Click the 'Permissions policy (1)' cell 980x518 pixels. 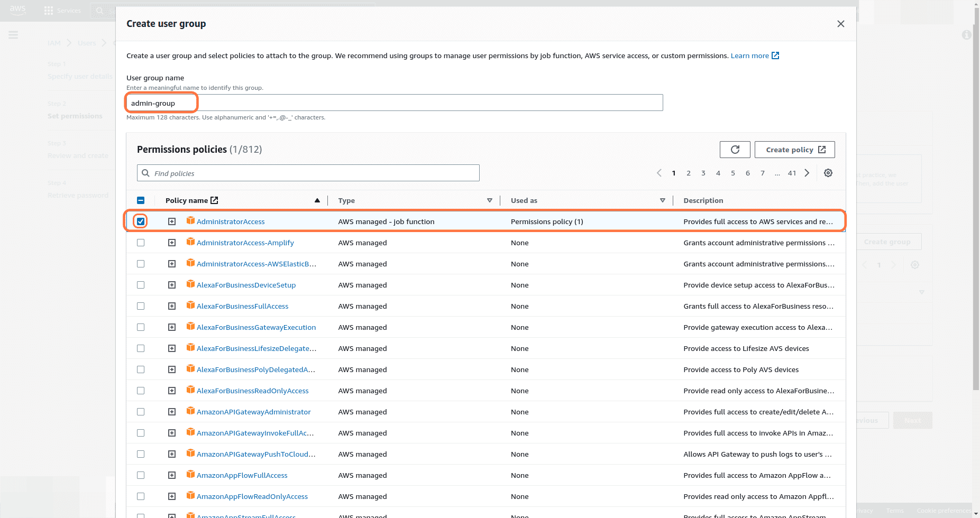[x=547, y=221]
